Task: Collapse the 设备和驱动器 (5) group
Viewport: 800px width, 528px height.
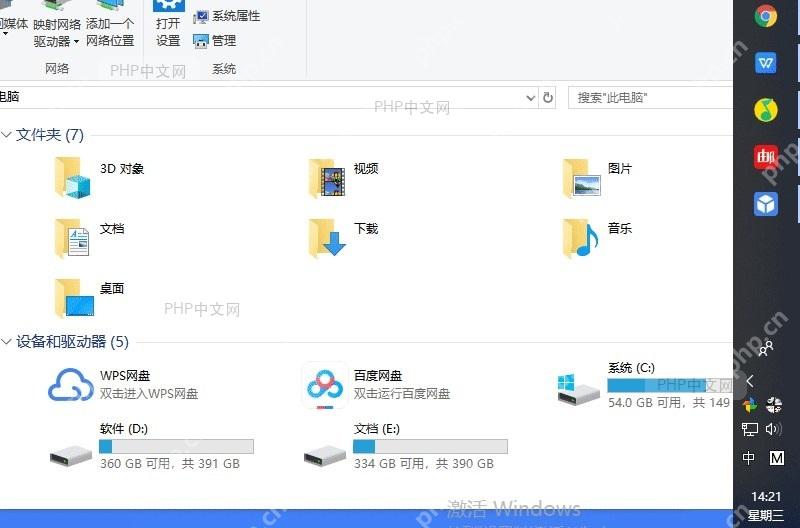Action: tap(6, 341)
